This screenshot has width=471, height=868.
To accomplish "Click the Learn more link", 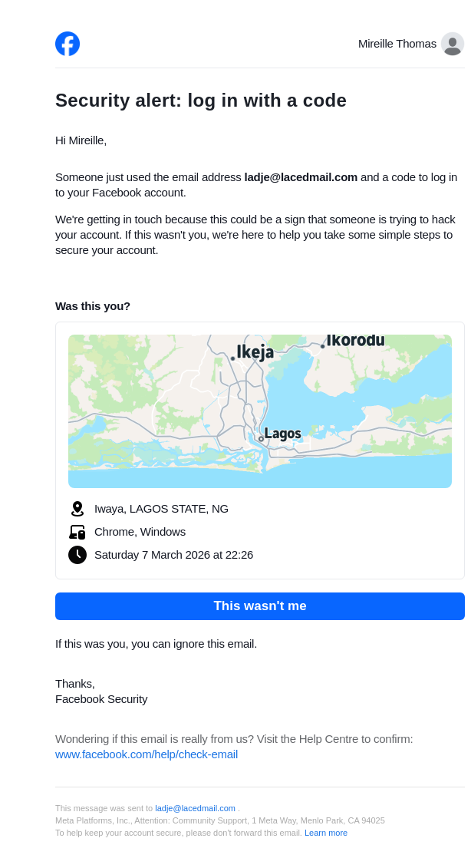I will click(326, 833).
